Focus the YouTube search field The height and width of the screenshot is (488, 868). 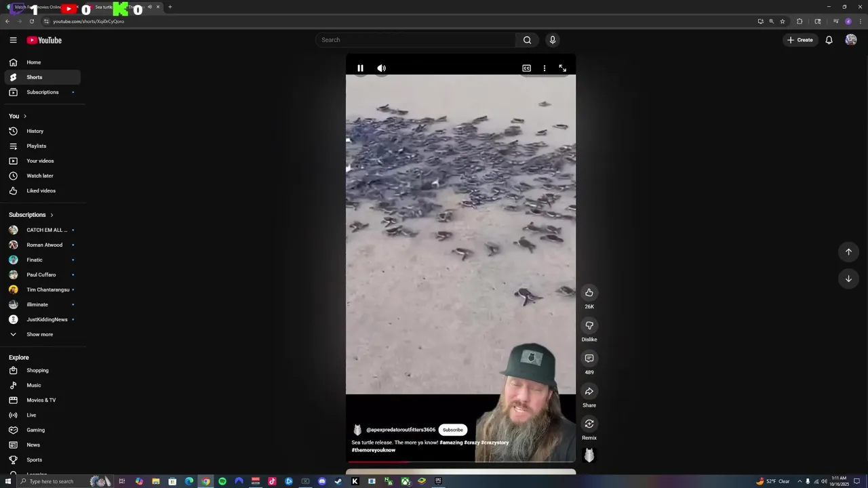[417, 40]
